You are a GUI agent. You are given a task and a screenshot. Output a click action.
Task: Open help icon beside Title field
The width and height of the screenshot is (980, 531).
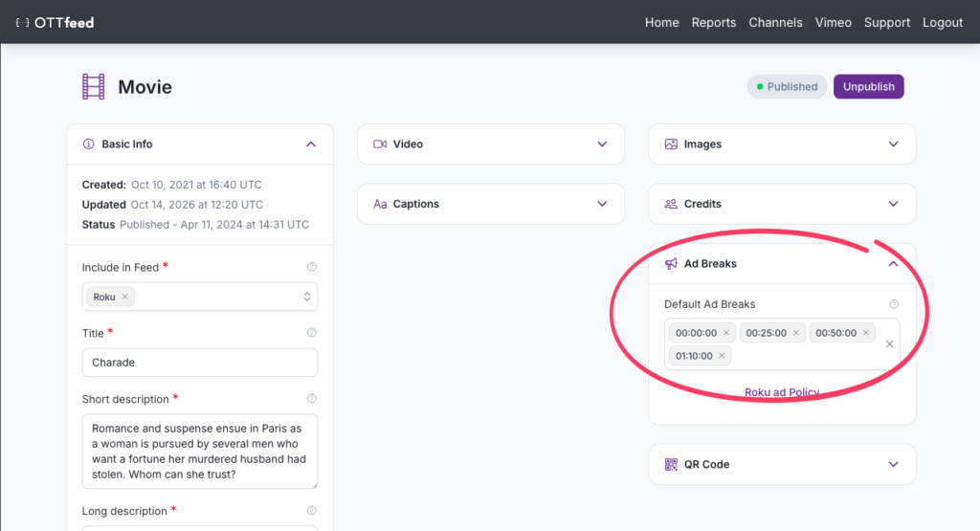312,333
